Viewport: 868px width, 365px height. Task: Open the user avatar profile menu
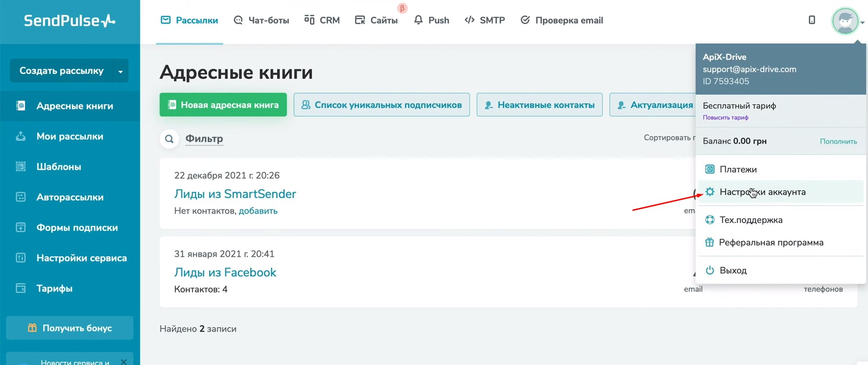[845, 21]
